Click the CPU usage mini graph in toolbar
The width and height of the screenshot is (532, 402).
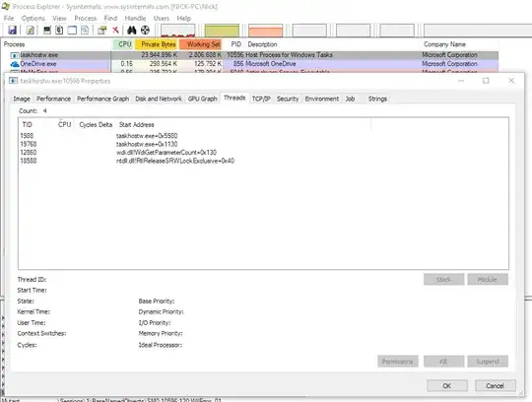click(178, 31)
